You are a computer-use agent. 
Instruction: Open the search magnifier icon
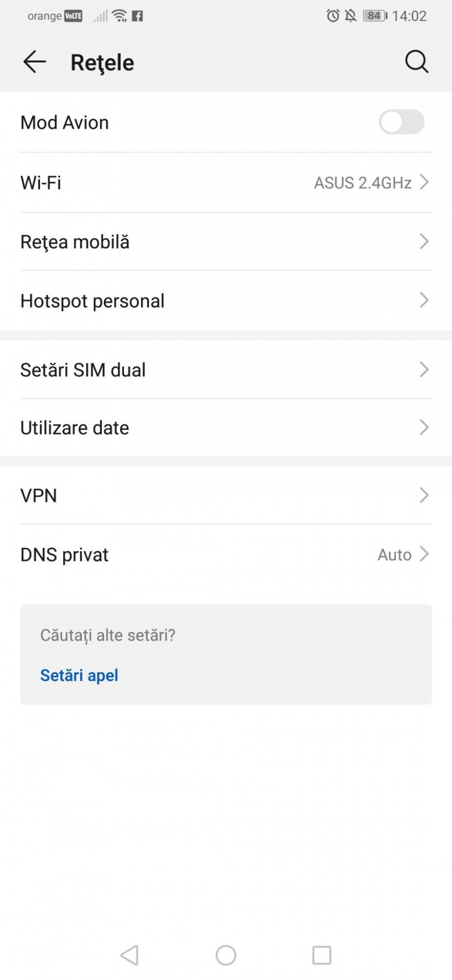pyautogui.click(x=416, y=62)
